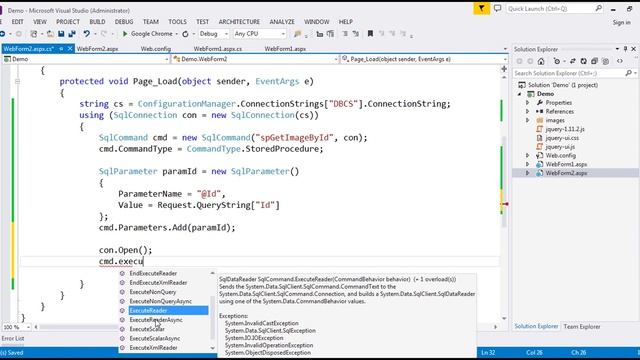Click the New Project toolbar icon

pos(34,34)
